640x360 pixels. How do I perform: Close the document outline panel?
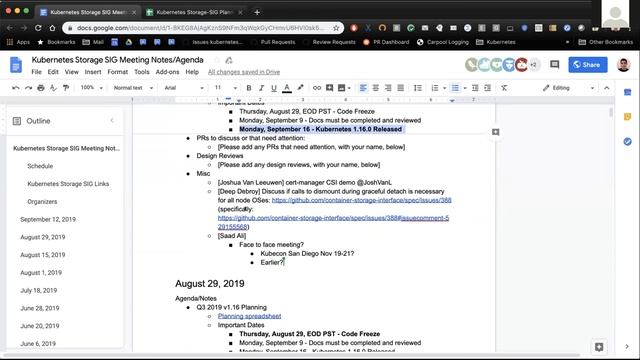coord(112,120)
